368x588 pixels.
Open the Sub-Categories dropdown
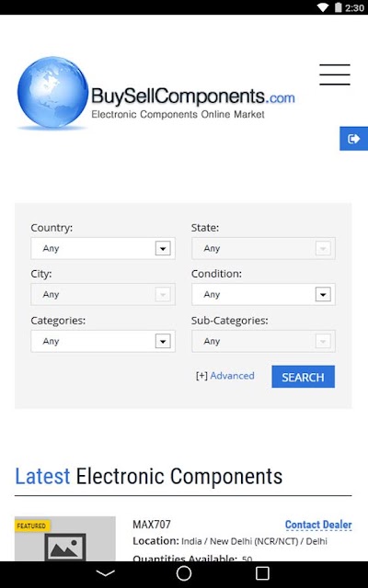click(x=263, y=341)
